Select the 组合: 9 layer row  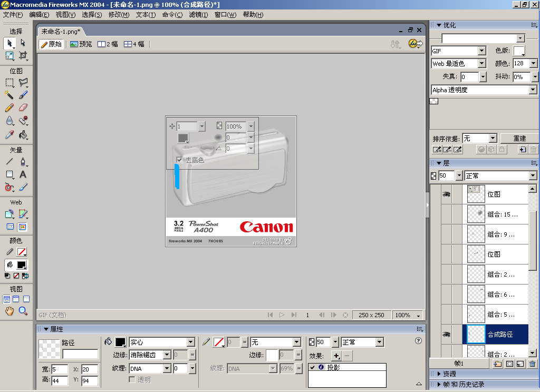495,234
